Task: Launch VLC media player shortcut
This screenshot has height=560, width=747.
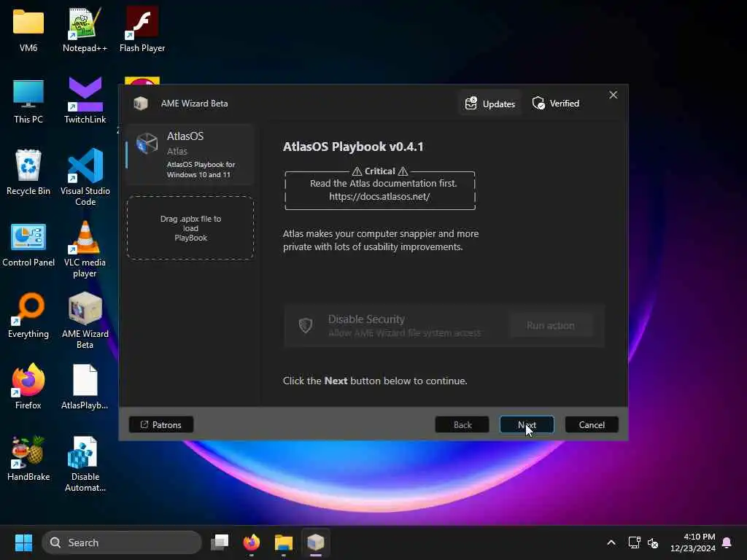Action: tap(85, 249)
